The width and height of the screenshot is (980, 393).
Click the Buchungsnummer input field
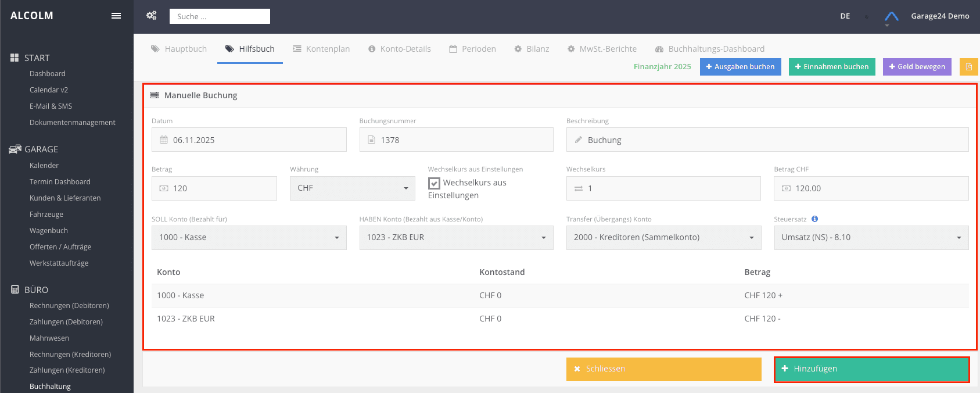tap(457, 140)
